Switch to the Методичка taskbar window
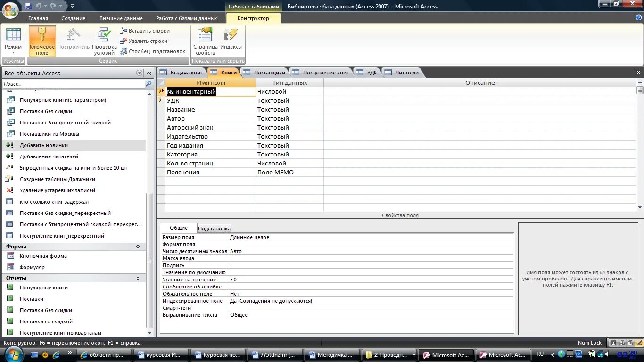Image resolution: width=644 pixels, height=362 pixels. point(331,355)
